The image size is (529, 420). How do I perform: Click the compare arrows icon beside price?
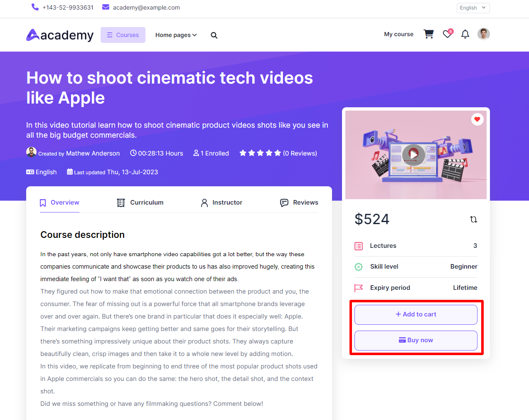click(473, 219)
